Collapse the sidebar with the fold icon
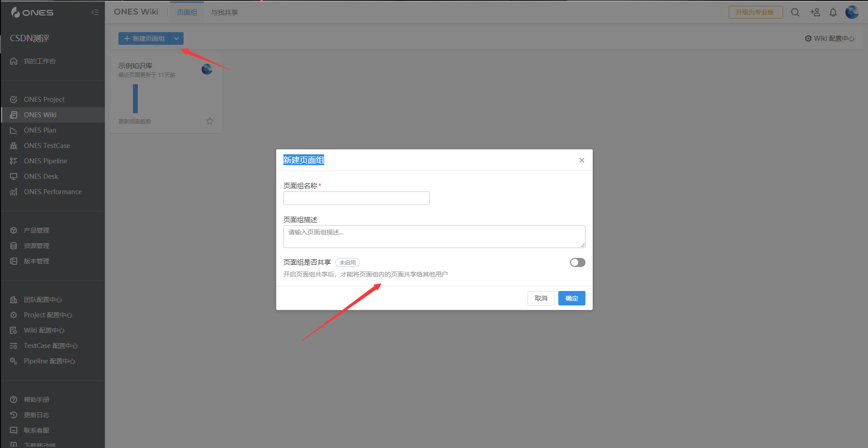The height and width of the screenshot is (448, 868). (x=95, y=12)
